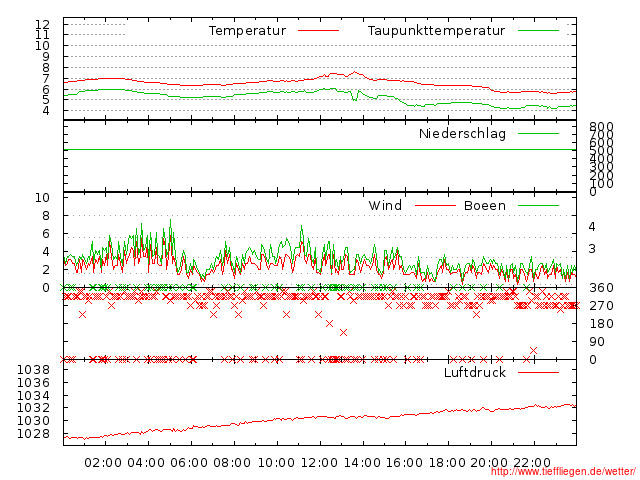Screen dimensions: 640x480
Task: Click the Niederschlag legend label
Action: 462,134
